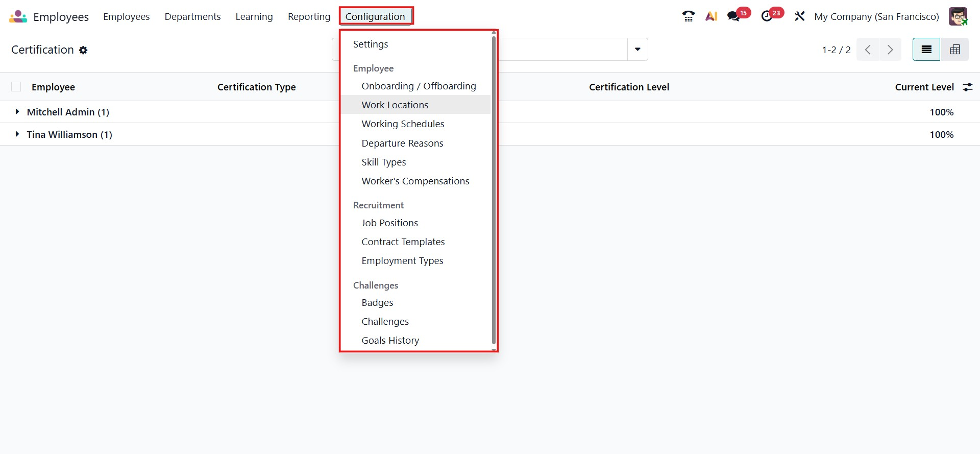Switch to pivot table view icon
This screenshot has height=454, width=980.
(954, 50)
